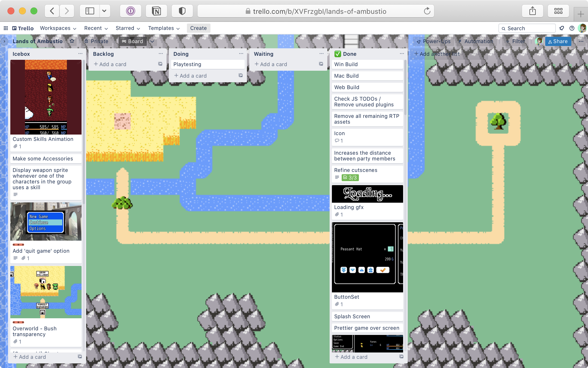Enable star toggle for Lands of Ambustio

pyautogui.click(x=72, y=41)
